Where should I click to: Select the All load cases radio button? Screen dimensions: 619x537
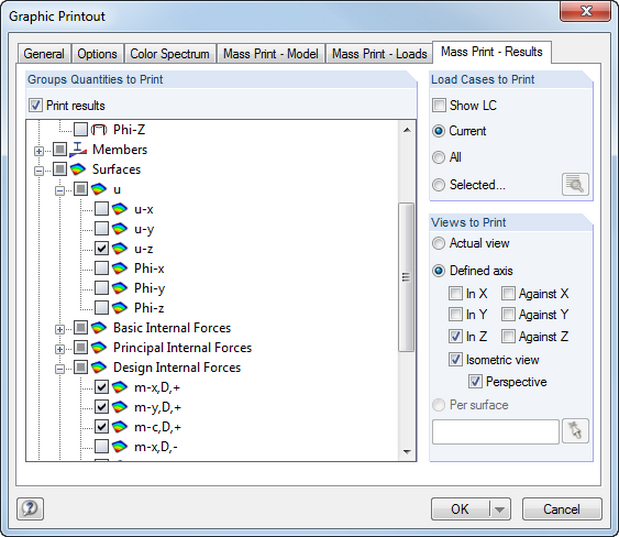coord(439,157)
